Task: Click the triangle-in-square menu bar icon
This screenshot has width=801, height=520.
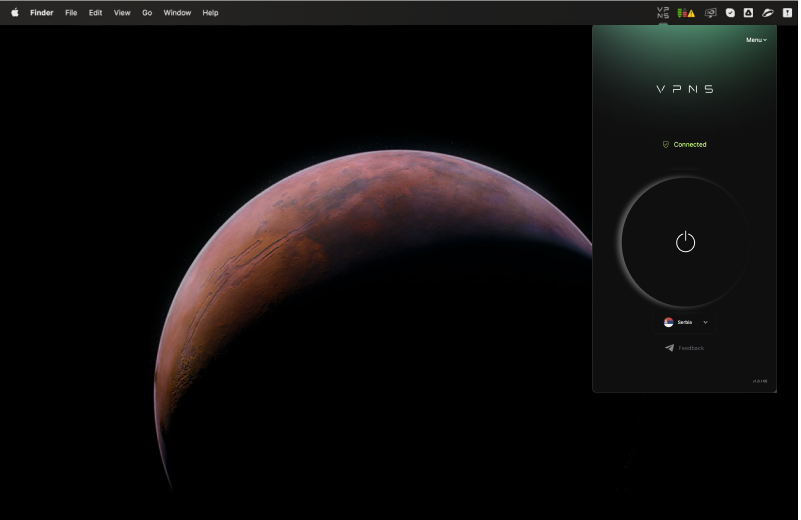Action: pyautogui.click(x=748, y=13)
